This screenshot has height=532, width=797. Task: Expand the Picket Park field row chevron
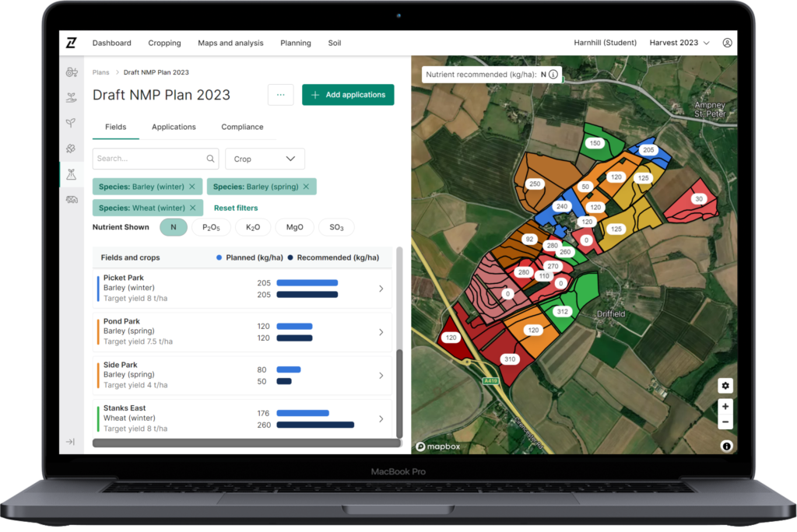click(x=381, y=289)
